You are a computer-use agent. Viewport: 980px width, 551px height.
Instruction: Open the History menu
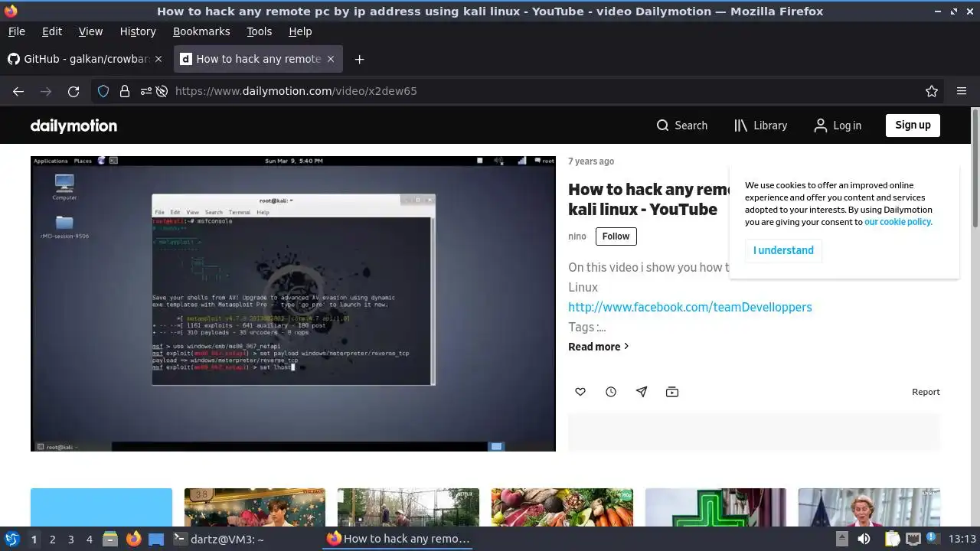click(138, 31)
